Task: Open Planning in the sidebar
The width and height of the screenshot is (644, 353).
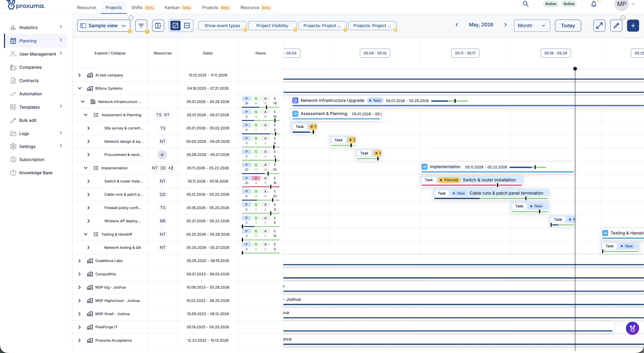Action: point(36,41)
